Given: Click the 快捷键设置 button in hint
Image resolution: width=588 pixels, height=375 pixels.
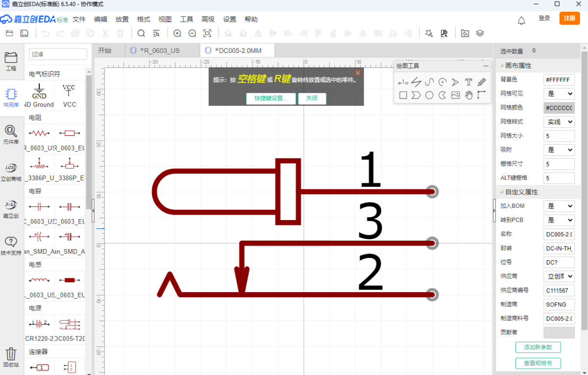Looking at the screenshot, I should click(x=270, y=98).
